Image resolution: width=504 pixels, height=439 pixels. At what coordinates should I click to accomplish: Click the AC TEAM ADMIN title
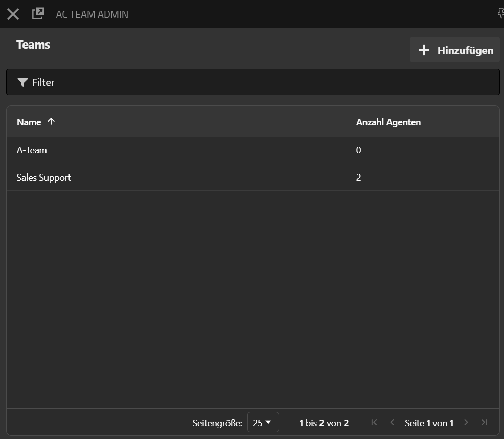92,14
